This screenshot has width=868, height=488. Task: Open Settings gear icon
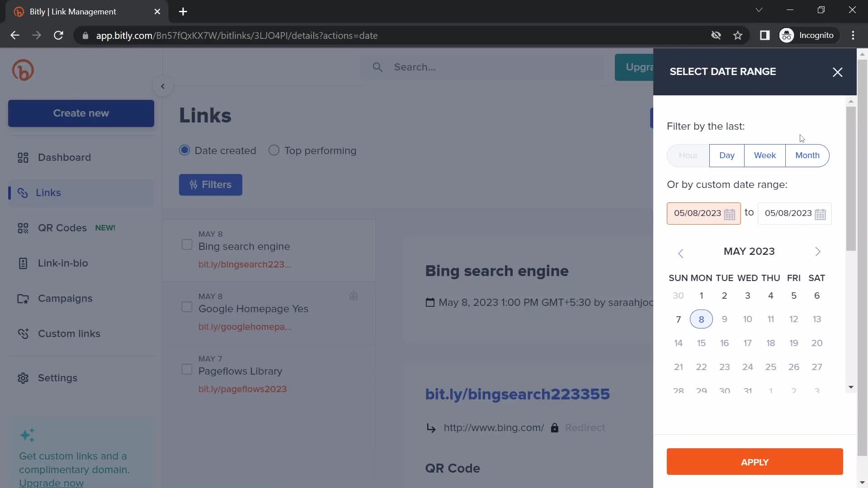[x=23, y=377]
